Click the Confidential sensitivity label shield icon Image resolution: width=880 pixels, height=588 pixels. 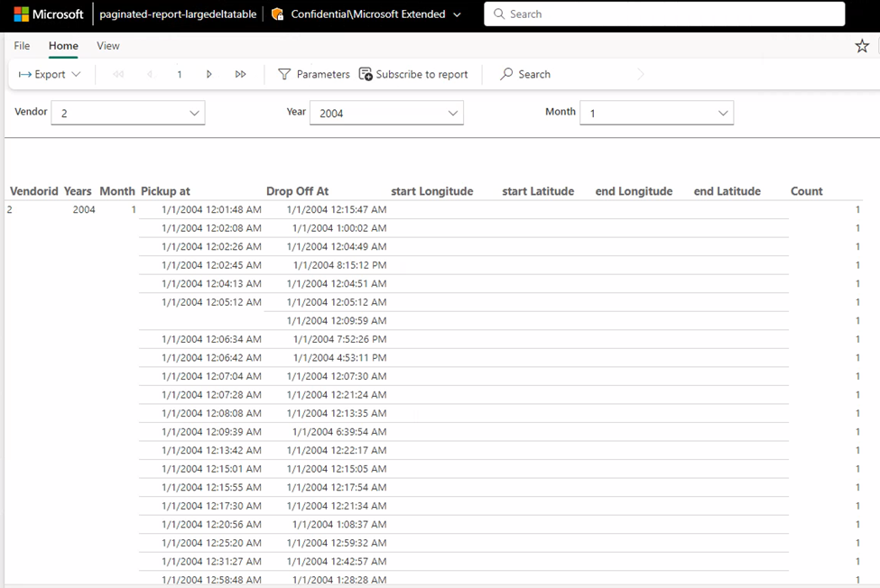pos(277,14)
